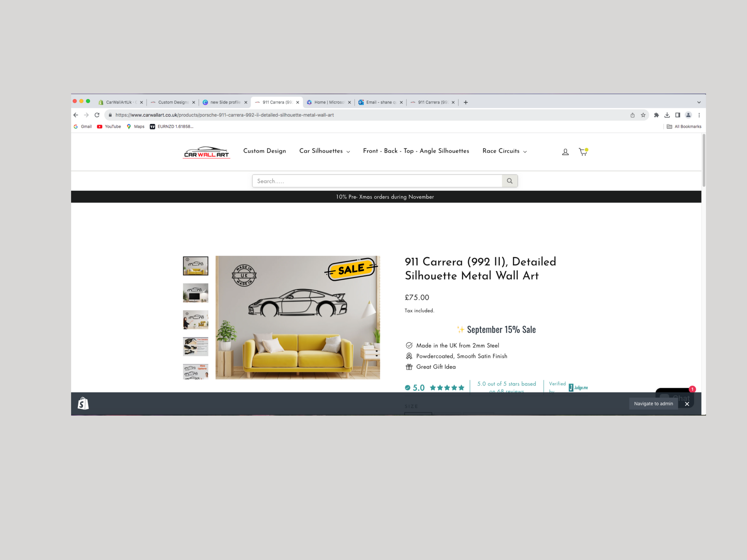
Task: Expand the Car Silhouettes dropdown menu
Action: pyautogui.click(x=324, y=151)
